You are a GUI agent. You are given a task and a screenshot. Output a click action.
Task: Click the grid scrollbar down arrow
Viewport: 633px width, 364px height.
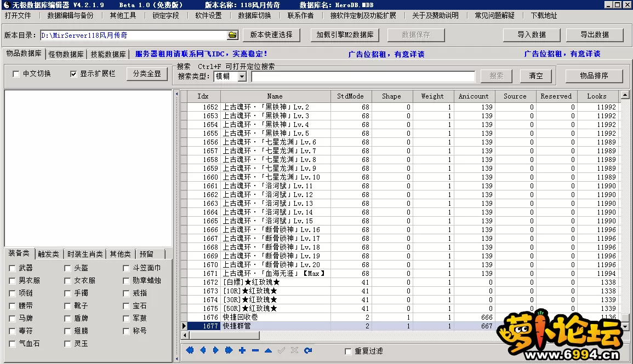625,327
